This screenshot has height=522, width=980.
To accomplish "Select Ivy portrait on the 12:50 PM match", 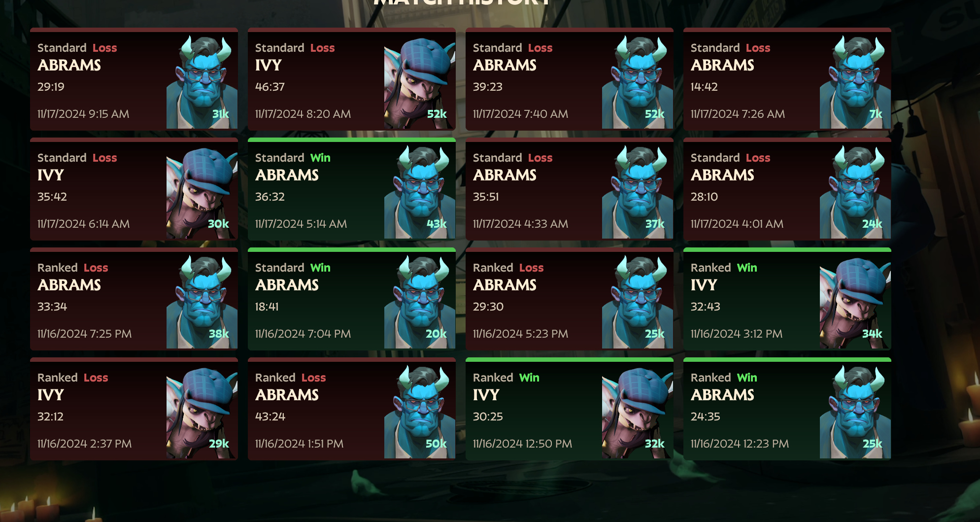I will [x=638, y=412].
